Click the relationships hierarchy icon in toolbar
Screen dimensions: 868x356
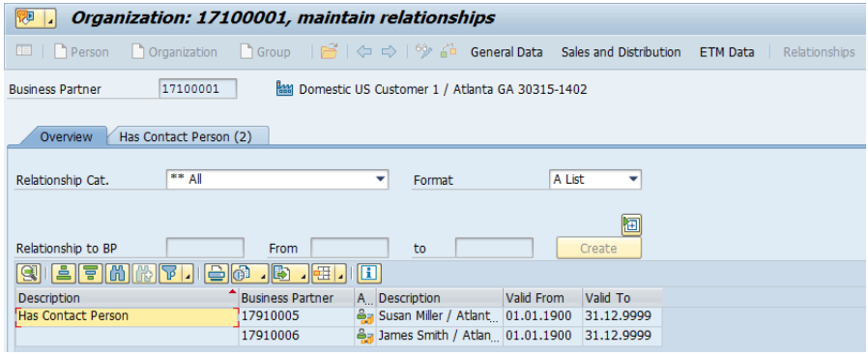(448, 51)
